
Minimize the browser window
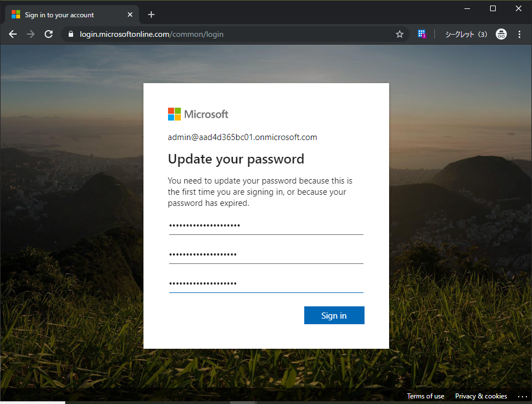467,8
